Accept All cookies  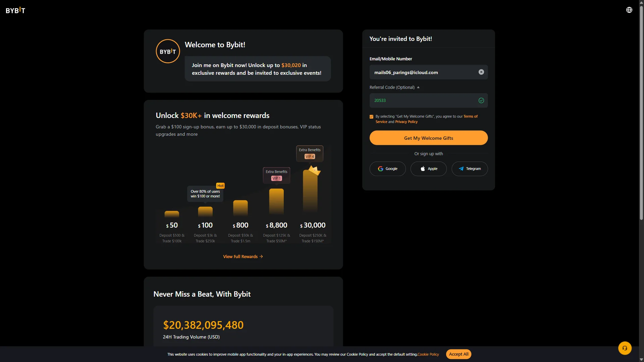(459, 354)
